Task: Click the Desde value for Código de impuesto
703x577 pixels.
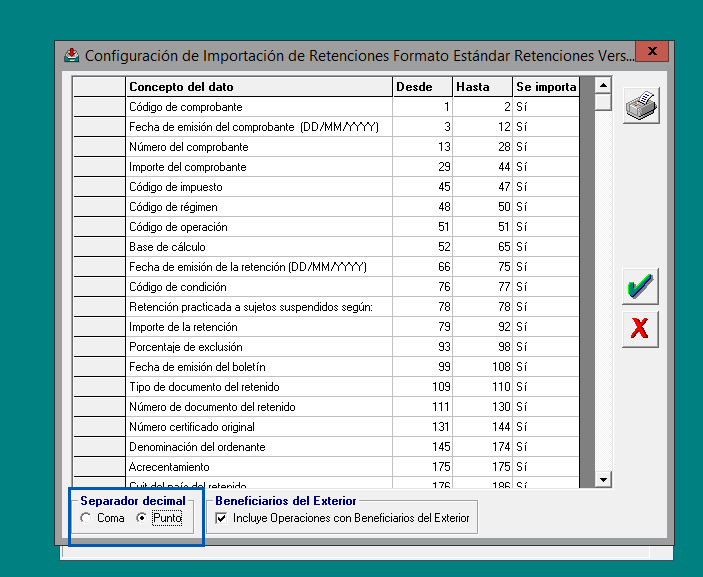Action: click(x=422, y=187)
